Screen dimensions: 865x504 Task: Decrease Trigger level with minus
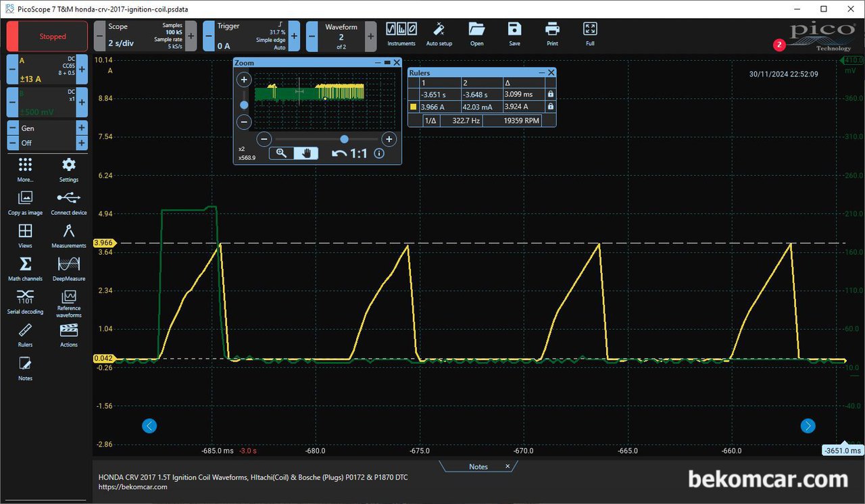(208, 36)
